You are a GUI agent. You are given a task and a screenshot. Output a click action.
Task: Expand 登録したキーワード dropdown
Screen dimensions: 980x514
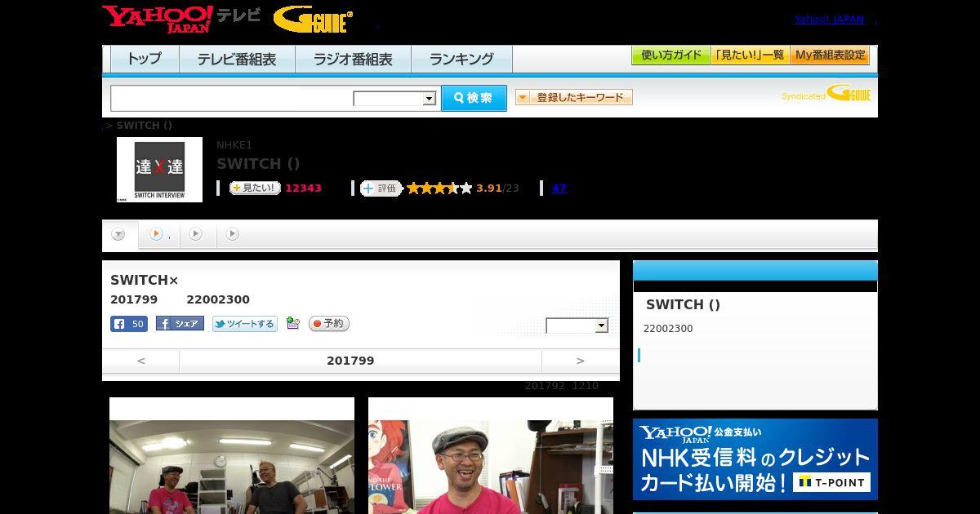pos(574,97)
